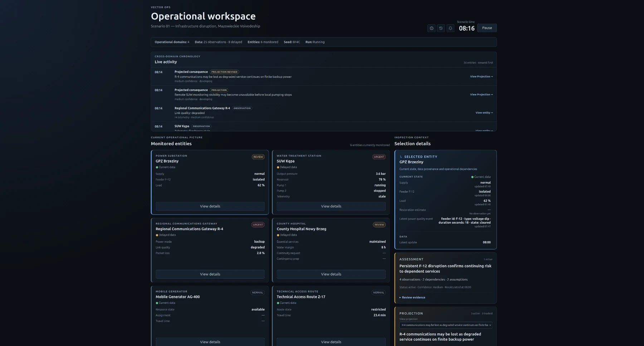Click the '34 entries · newest first' label
Screen dimensions: 644x346
point(478,63)
